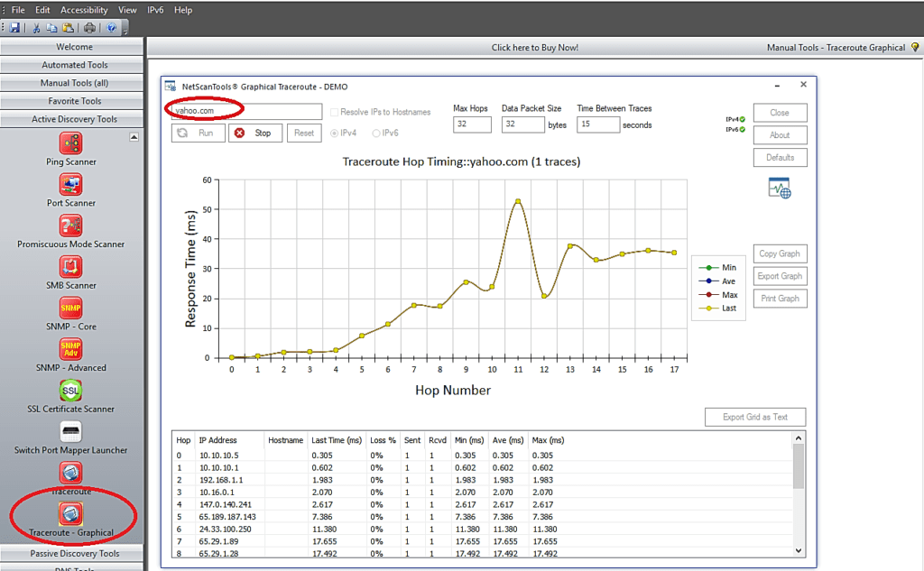Click the Export Grid as Text button
The height and width of the screenshot is (571, 924).
click(754, 417)
